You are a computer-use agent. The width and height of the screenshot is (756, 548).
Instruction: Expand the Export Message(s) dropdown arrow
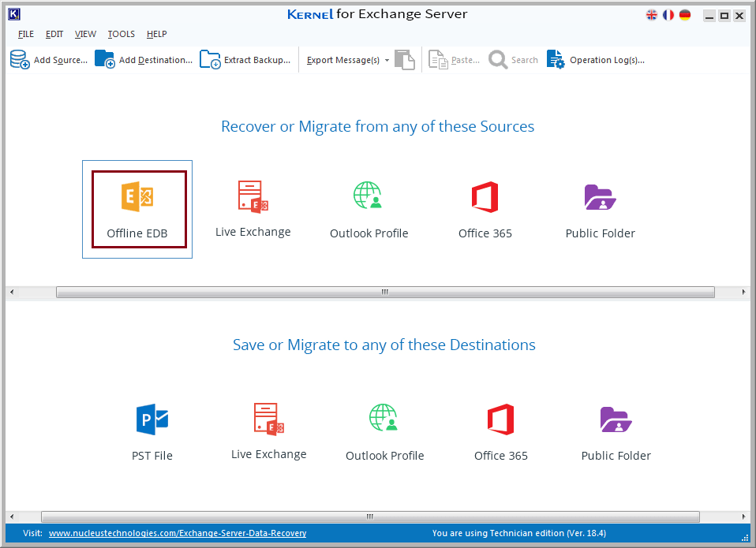(387, 60)
